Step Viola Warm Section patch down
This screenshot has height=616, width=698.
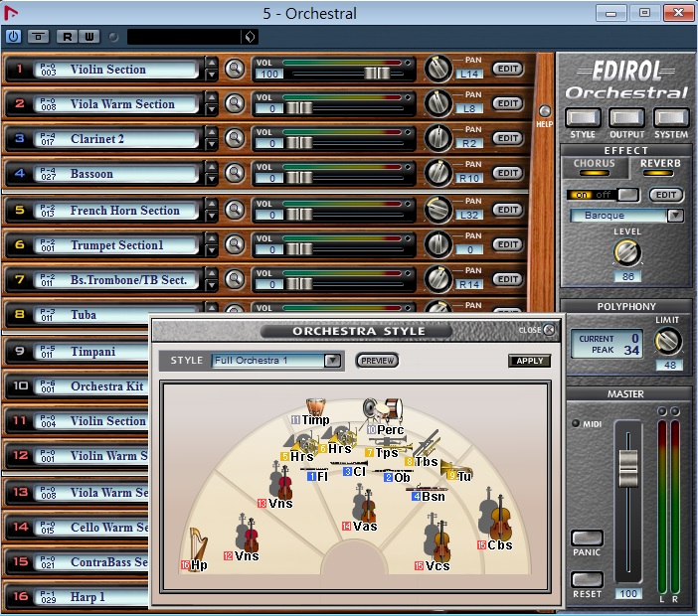[212, 110]
